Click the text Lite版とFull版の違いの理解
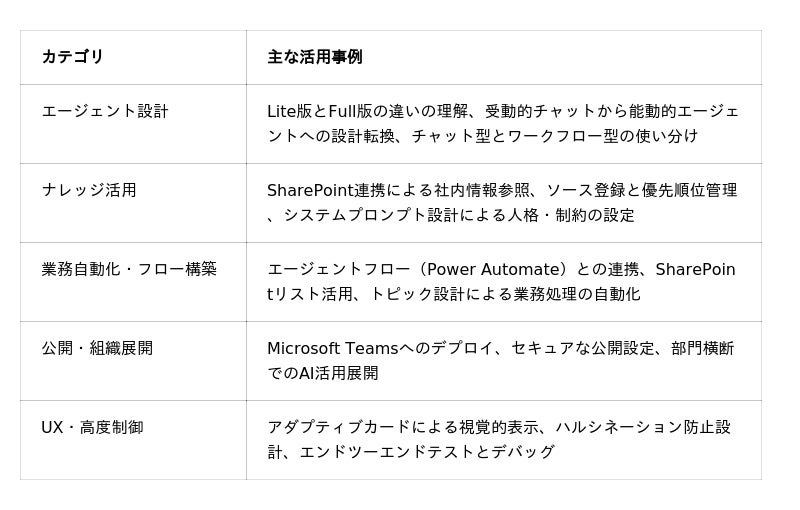Screen dimensions: 800x510 pyautogui.click(x=367, y=111)
